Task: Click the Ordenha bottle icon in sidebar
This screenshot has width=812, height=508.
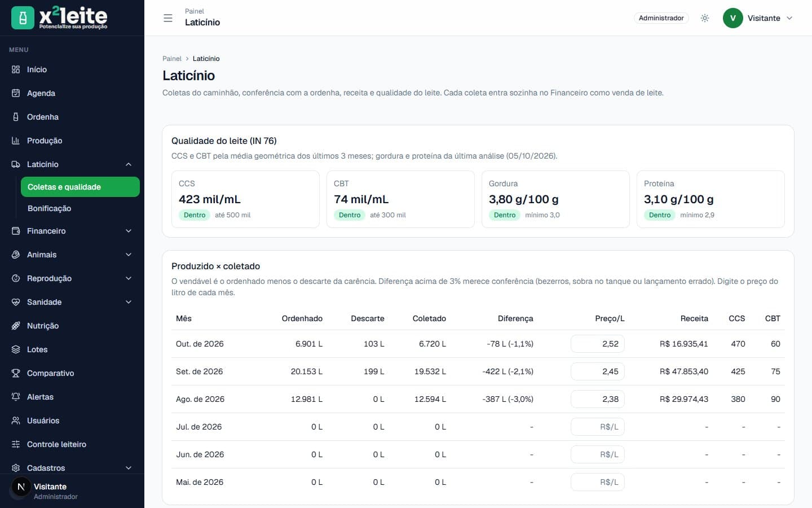Action: click(16, 117)
